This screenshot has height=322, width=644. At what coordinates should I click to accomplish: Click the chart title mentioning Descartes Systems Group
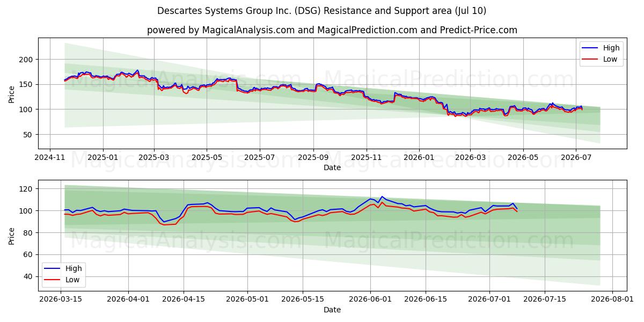coord(322,11)
